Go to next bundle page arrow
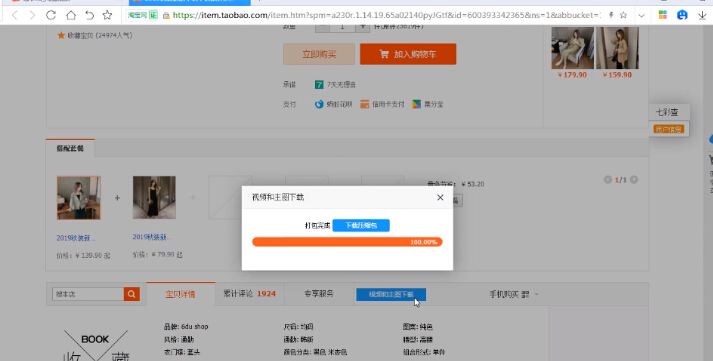 click(634, 180)
